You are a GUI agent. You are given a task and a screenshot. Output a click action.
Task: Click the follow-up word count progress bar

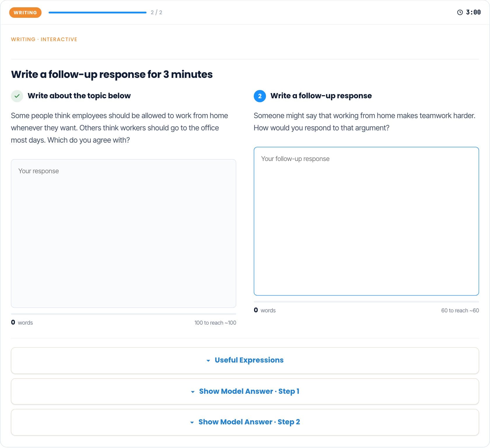pyautogui.click(x=366, y=302)
